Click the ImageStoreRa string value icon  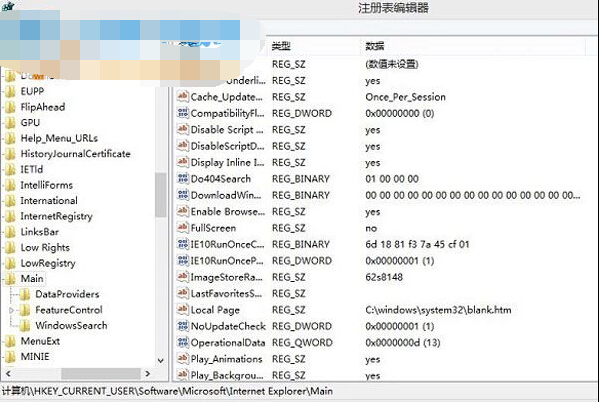pos(183,277)
